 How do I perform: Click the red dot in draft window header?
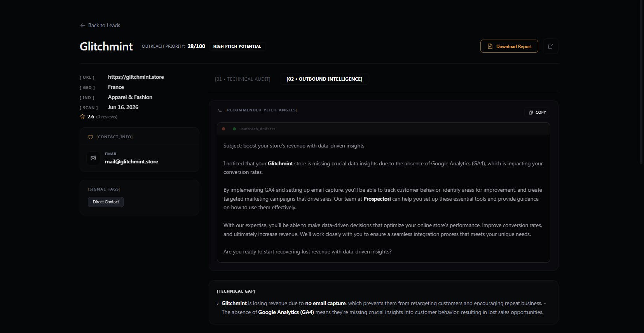click(x=223, y=129)
